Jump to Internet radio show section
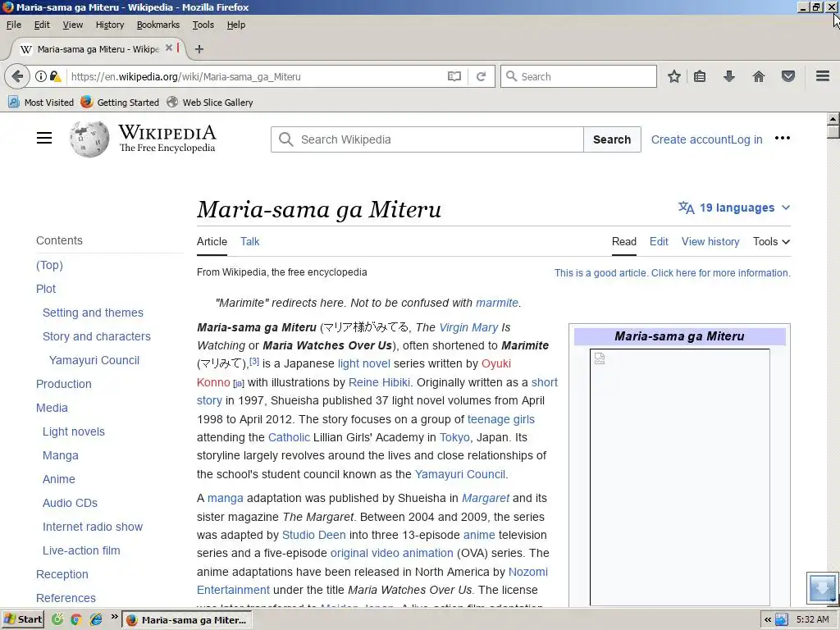 93,527
